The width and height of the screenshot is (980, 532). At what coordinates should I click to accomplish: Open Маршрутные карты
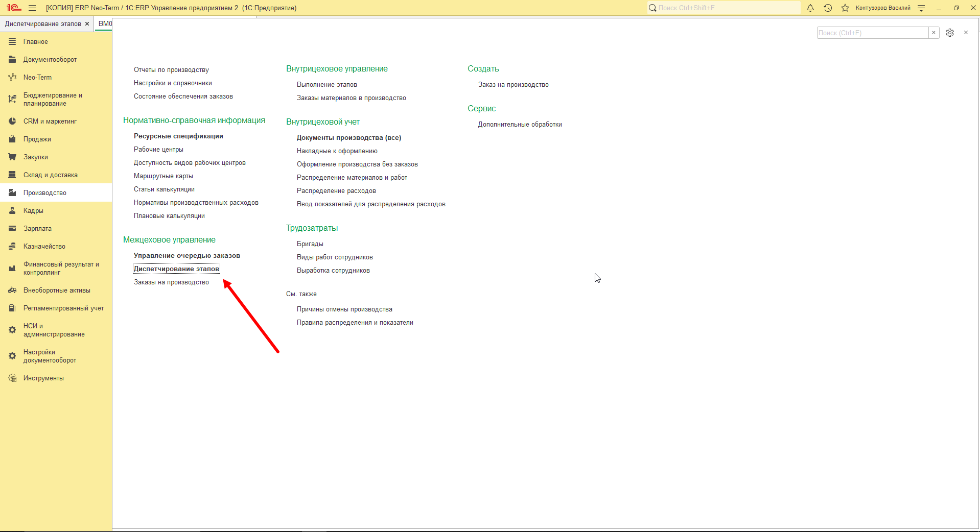pos(164,176)
